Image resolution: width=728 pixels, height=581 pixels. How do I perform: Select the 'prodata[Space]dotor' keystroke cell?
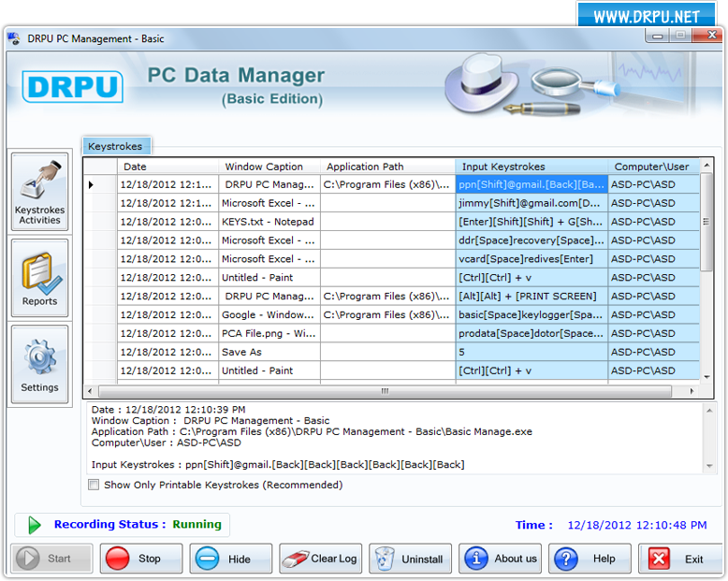tap(531, 333)
